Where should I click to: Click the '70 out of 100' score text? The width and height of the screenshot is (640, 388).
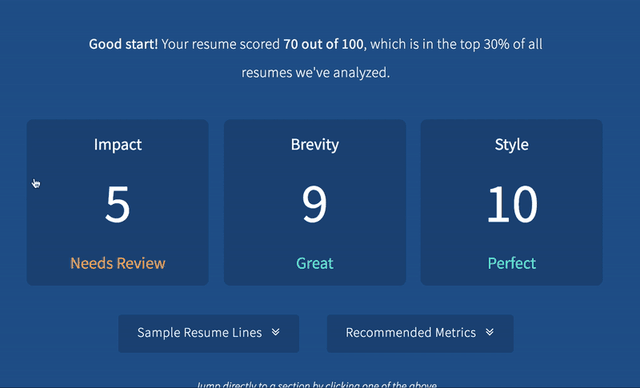point(323,44)
